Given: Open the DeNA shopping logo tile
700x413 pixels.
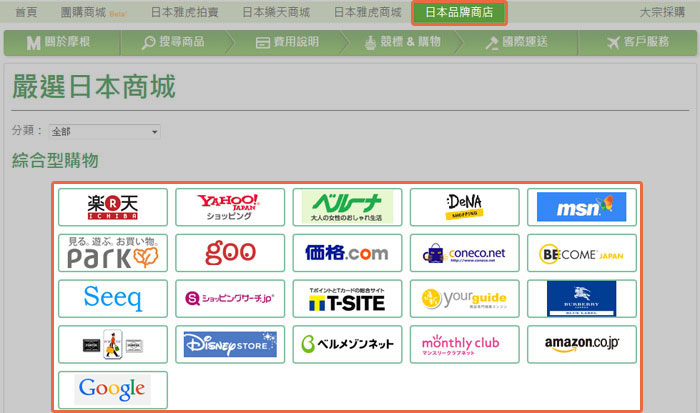Looking at the screenshot, I should pos(465,207).
